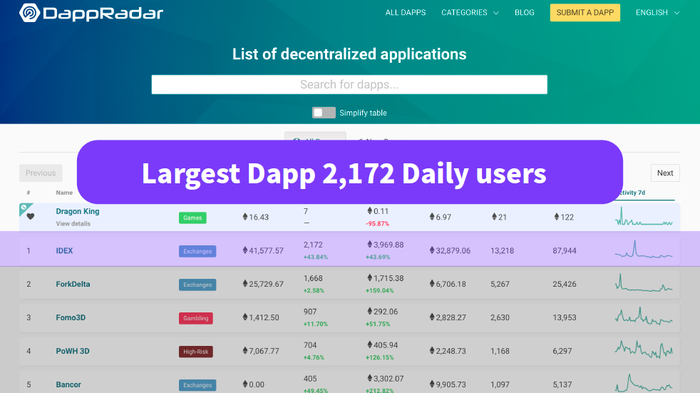Open the Fomo3D dapp link
This screenshot has height=393, width=700.
[x=71, y=318]
